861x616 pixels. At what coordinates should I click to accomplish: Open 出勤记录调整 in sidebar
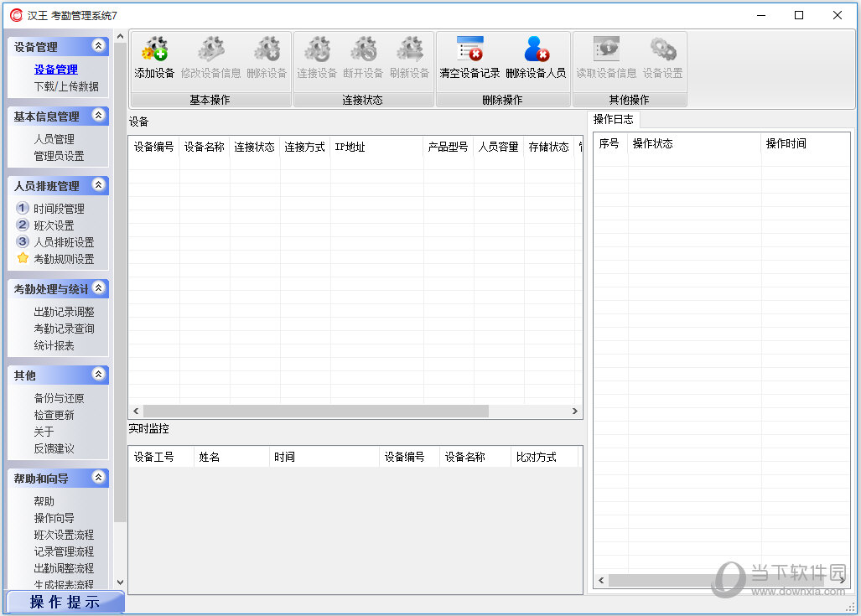click(65, 313)
